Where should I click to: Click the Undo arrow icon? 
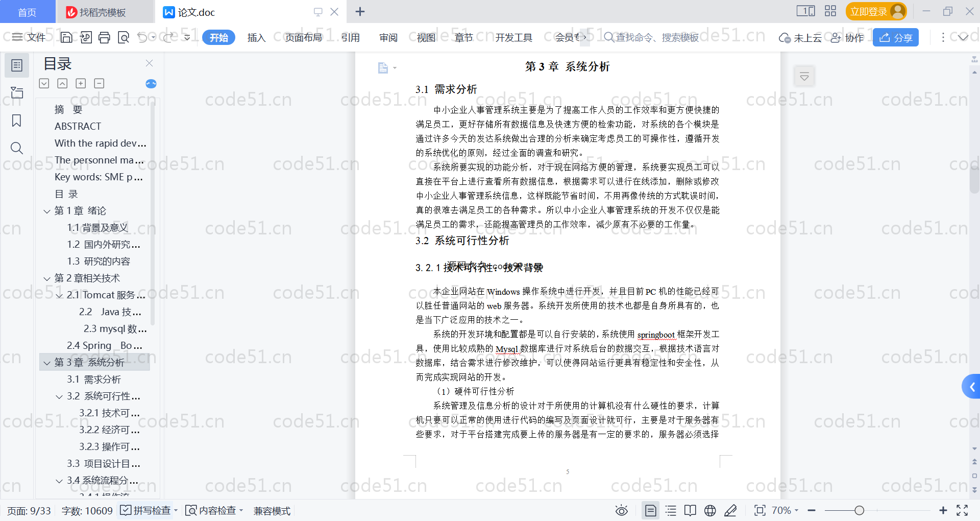[x=142, y=37]
